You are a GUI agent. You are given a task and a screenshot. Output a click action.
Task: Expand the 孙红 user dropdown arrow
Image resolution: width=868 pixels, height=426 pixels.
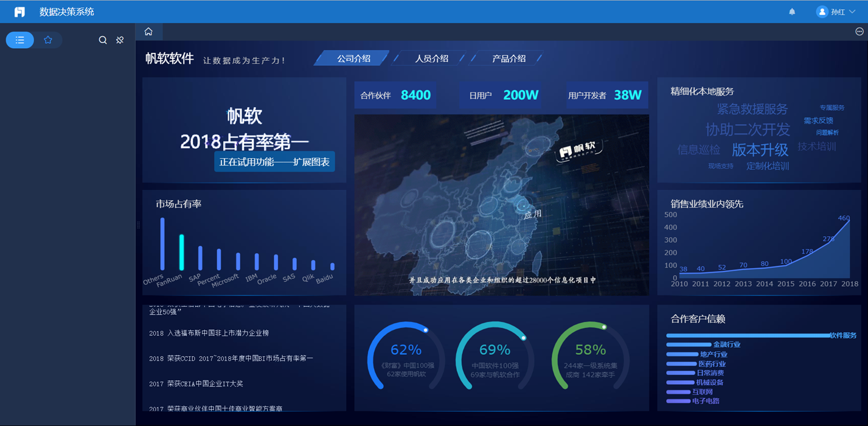(852, 12)
